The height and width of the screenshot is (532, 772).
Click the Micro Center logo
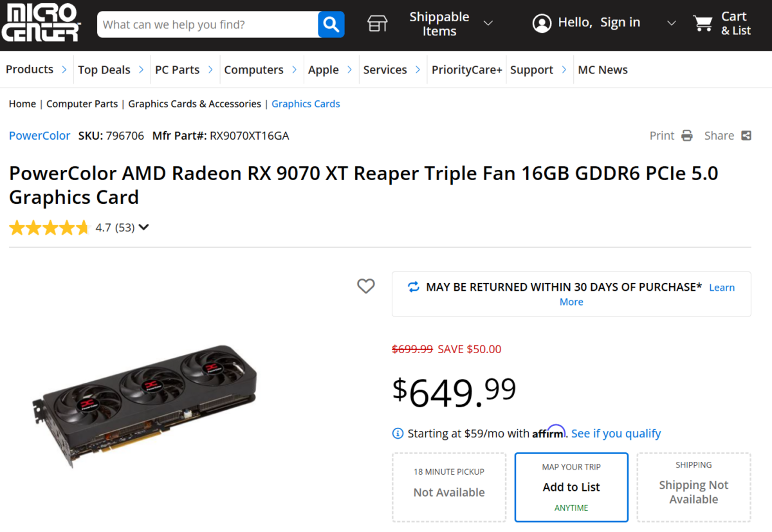tap(41, 23)
